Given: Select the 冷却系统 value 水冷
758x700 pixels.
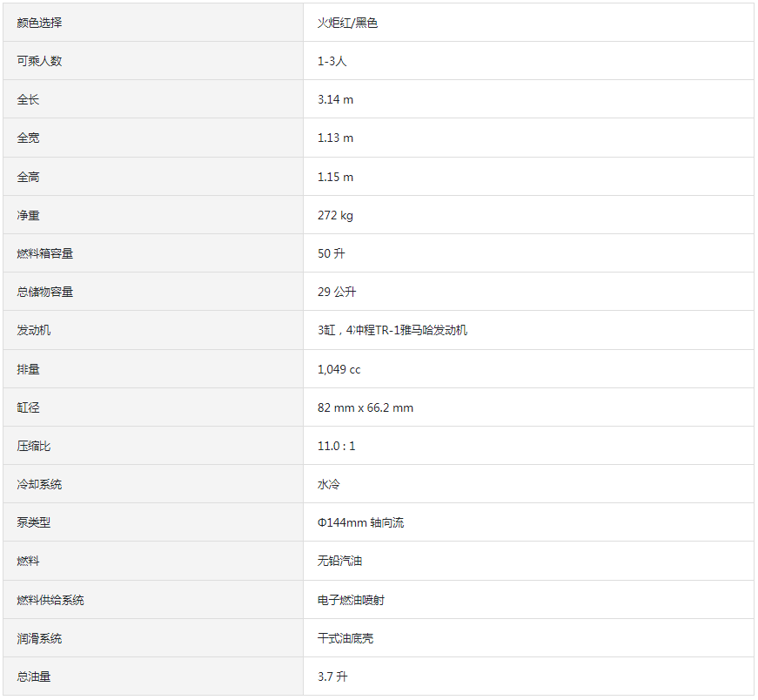Looking at the screenshot, I should pyautogui.click(x=328, y=484).
